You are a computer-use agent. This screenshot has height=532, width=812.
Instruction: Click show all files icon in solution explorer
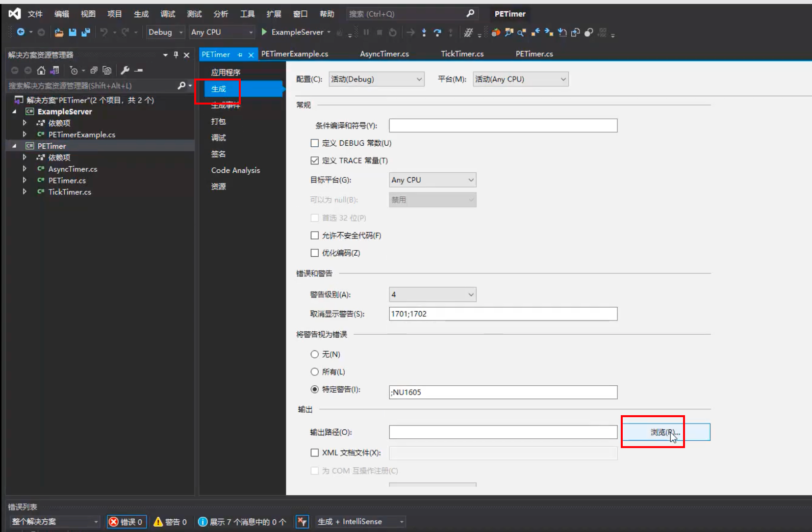(x=107, y=70)
